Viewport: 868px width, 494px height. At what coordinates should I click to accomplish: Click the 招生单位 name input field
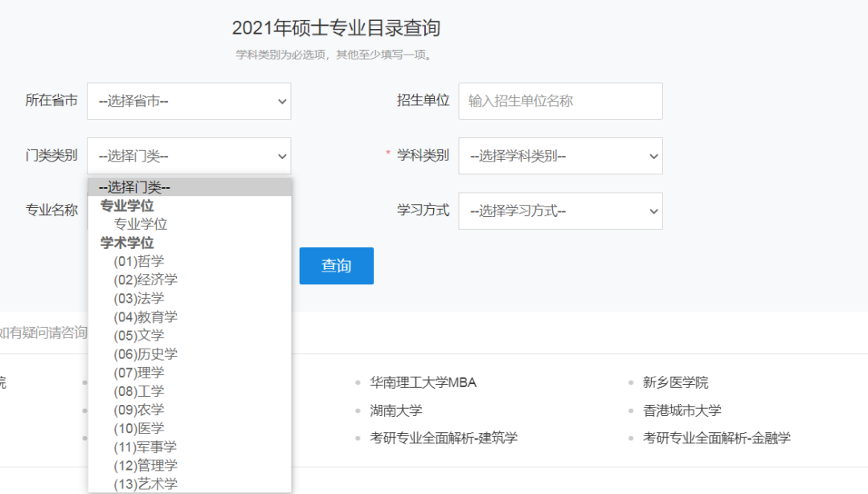[x=560, y=100]
